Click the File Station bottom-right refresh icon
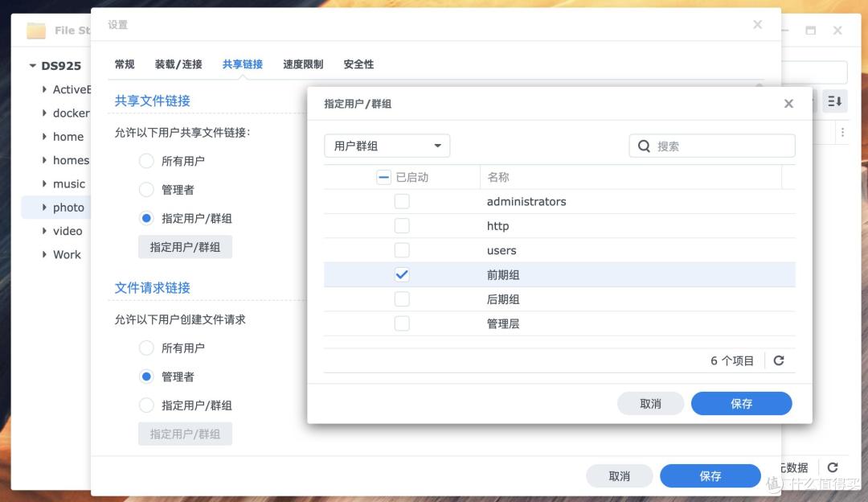 833,467
